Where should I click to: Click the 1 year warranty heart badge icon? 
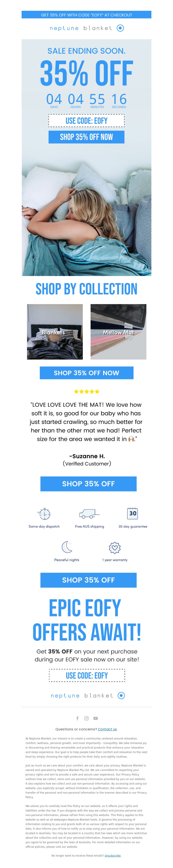[115, 548]
